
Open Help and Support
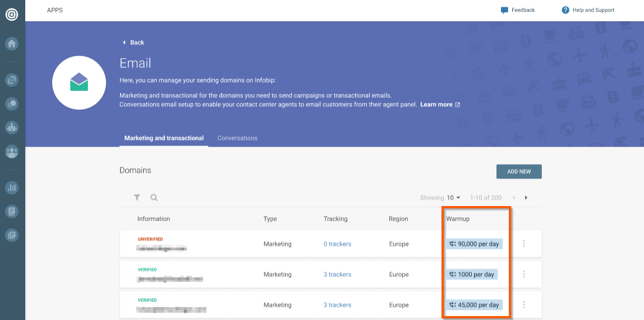coord(588,10)
